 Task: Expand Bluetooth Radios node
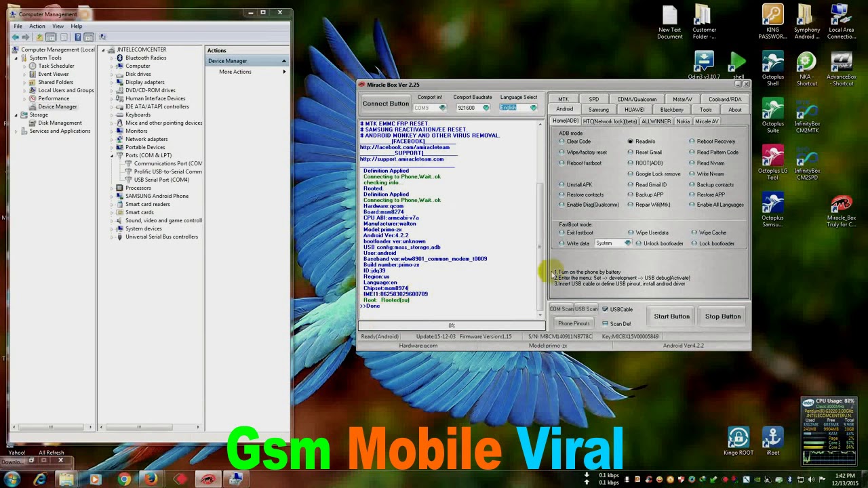(112, 58)
